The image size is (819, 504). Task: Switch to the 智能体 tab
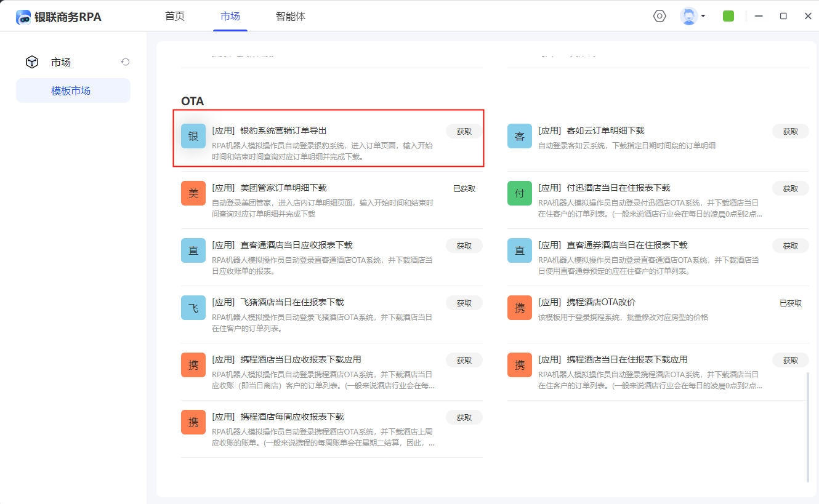tap(291, 17)
